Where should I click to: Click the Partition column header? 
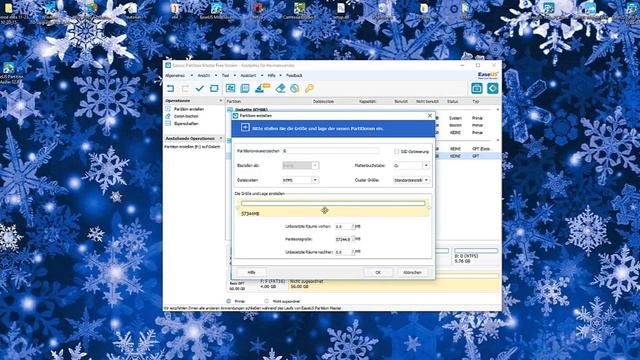click(x=234, y=101)
